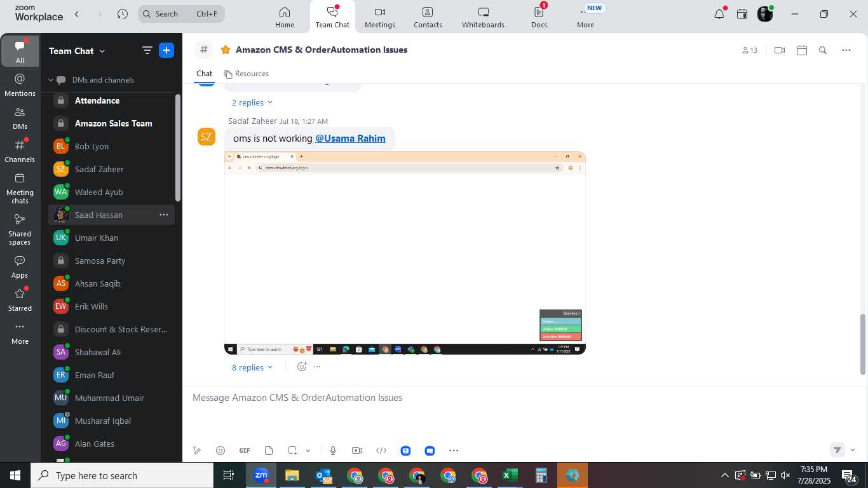Click the send message button

point(837,450)
